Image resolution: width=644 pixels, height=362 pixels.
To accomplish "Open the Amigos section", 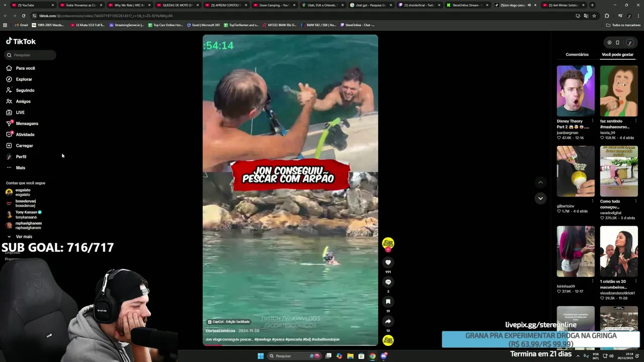I will point(18,102).
